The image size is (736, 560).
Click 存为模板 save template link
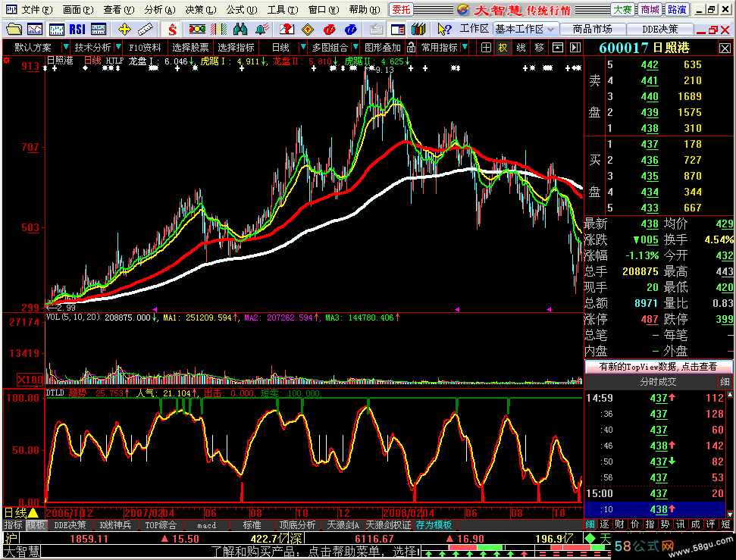tap(434, 525)
